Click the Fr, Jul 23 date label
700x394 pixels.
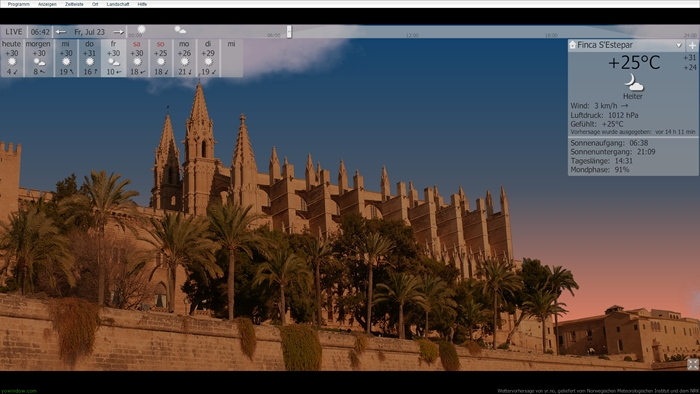click(89, 32)
